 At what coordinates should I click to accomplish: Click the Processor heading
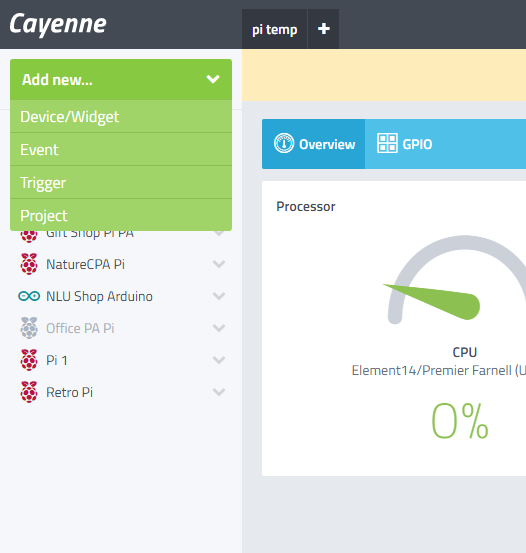(306, 207)
